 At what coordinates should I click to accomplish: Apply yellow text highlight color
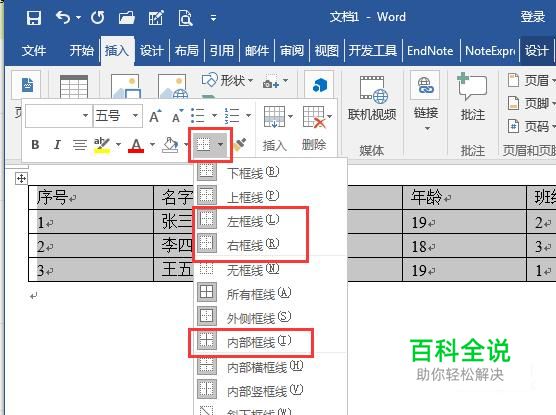[x=102, y=145]
